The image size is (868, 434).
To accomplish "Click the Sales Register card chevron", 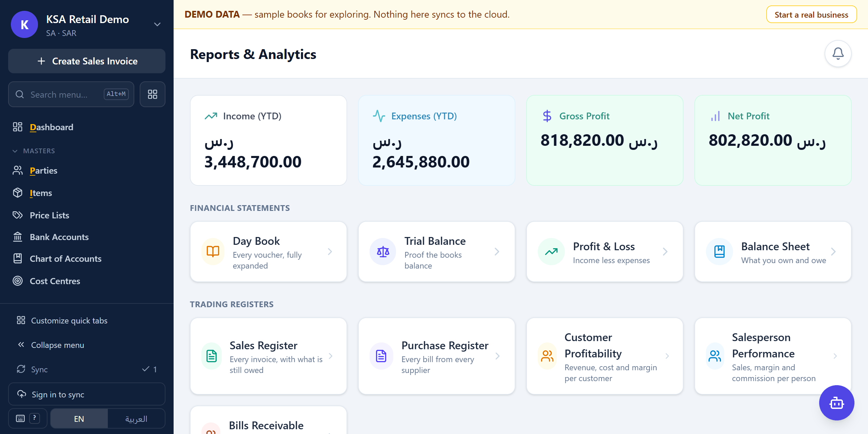I will click(x=331, y=356).
